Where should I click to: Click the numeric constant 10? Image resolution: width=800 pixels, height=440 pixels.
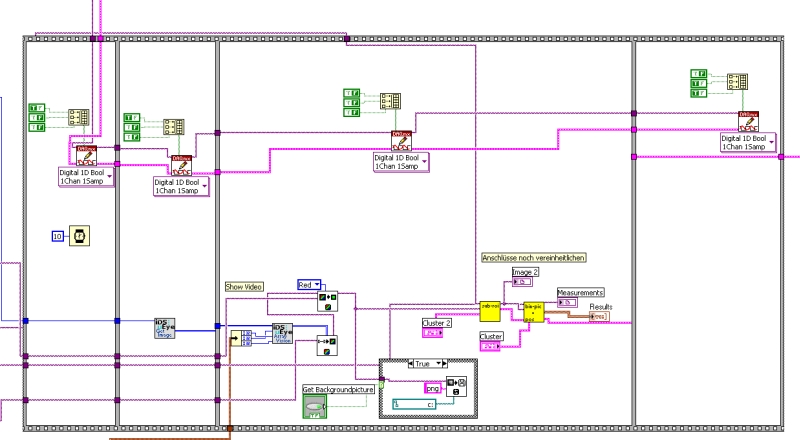[x=58, y=236]
